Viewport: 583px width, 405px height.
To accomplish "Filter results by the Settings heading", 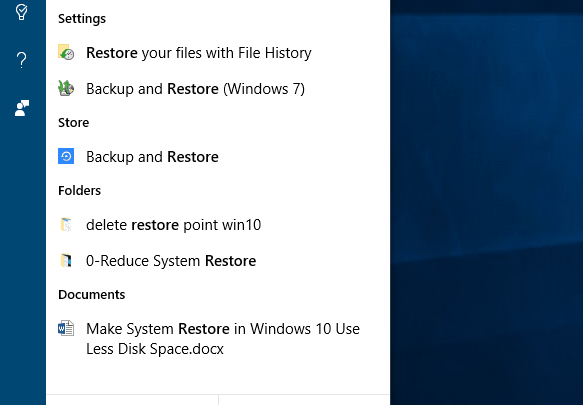I will [82, 19].
